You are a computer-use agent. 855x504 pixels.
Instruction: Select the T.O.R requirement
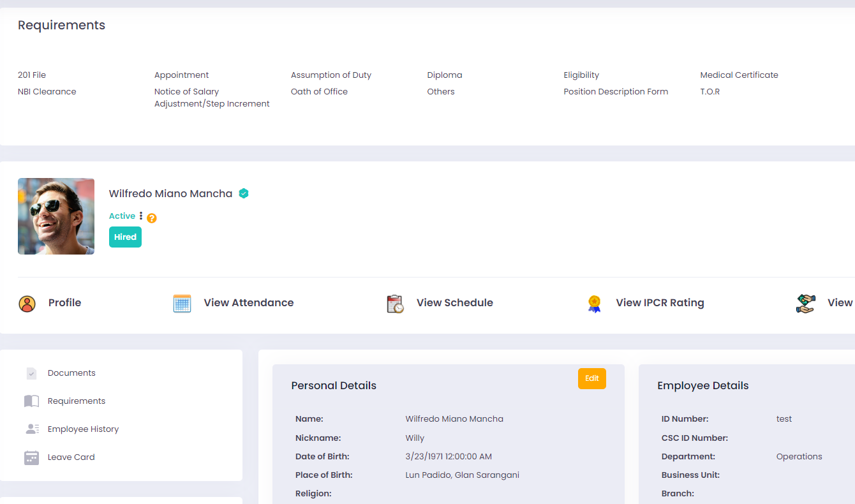click(x=710, y=92)
